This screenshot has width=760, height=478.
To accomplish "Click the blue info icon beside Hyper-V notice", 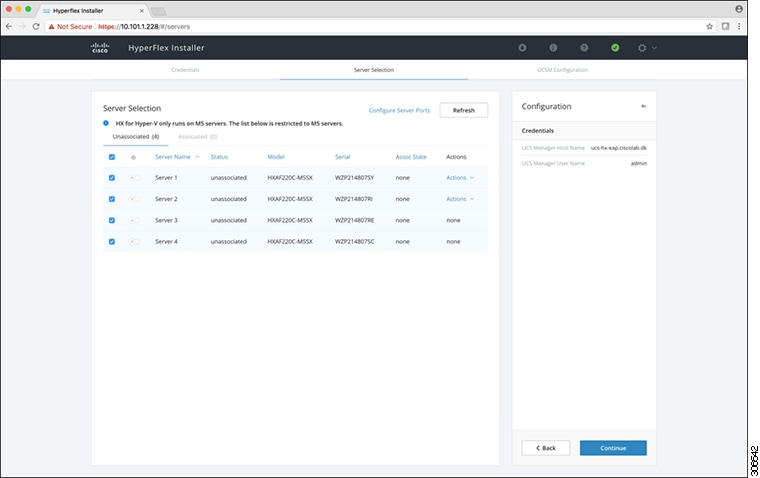I will pos(107,123).
